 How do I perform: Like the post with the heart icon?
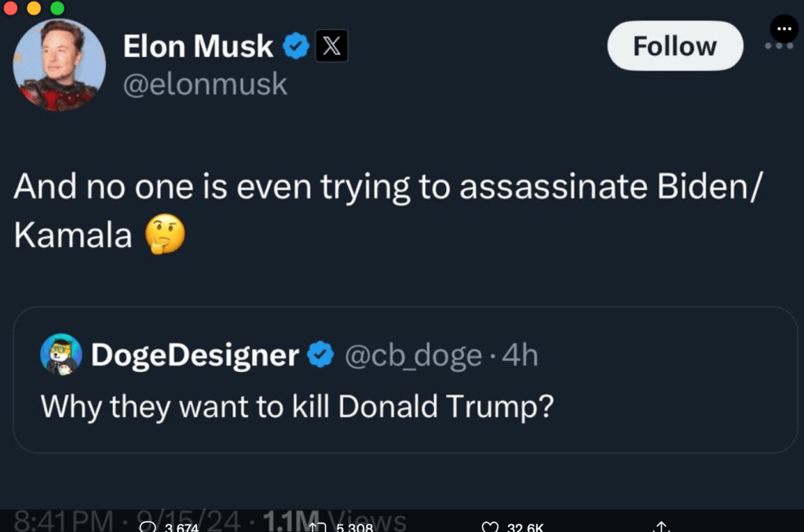(x=490, y=527)
